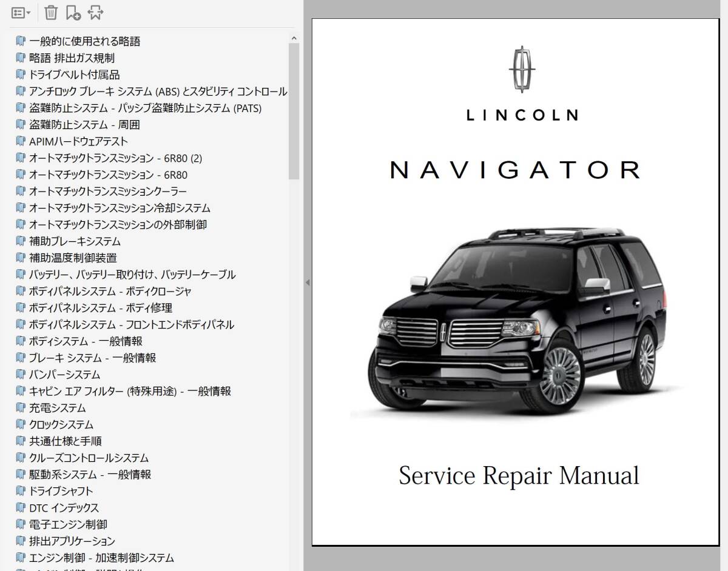Select エンジン制御 - 加速制御システム bookmark

tap(102, 558)
